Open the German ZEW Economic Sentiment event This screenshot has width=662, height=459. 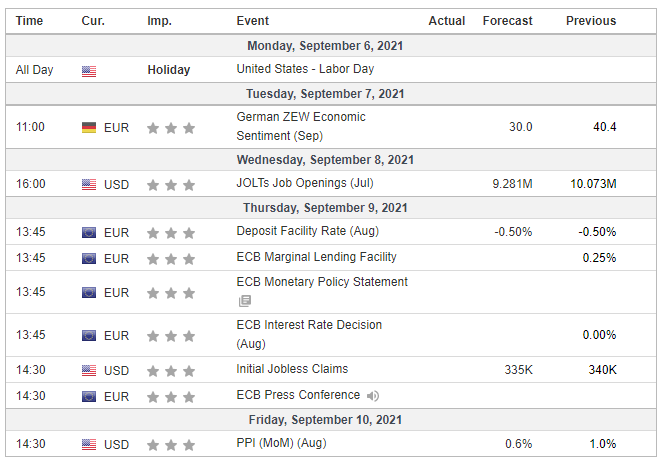pos(301,126)
